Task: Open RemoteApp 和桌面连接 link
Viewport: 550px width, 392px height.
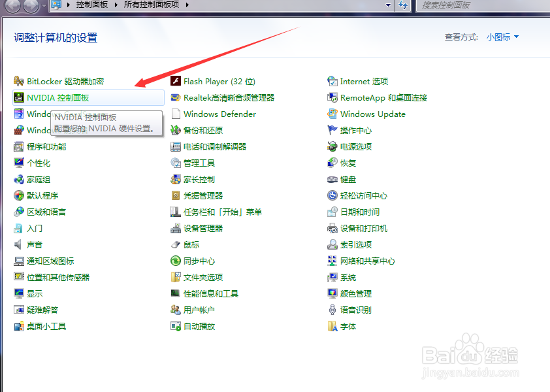Action: (383, 97)
